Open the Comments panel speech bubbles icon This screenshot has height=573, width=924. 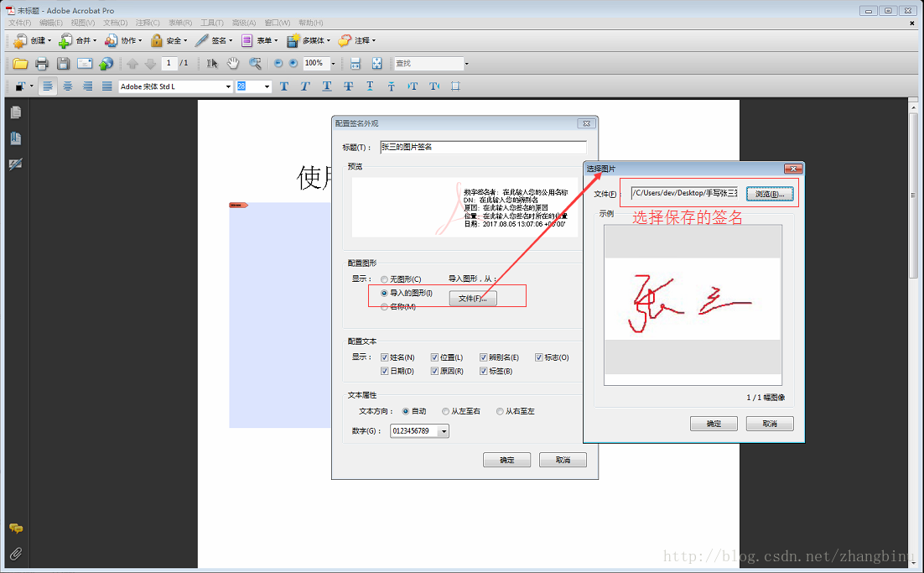tap(16, 529)
